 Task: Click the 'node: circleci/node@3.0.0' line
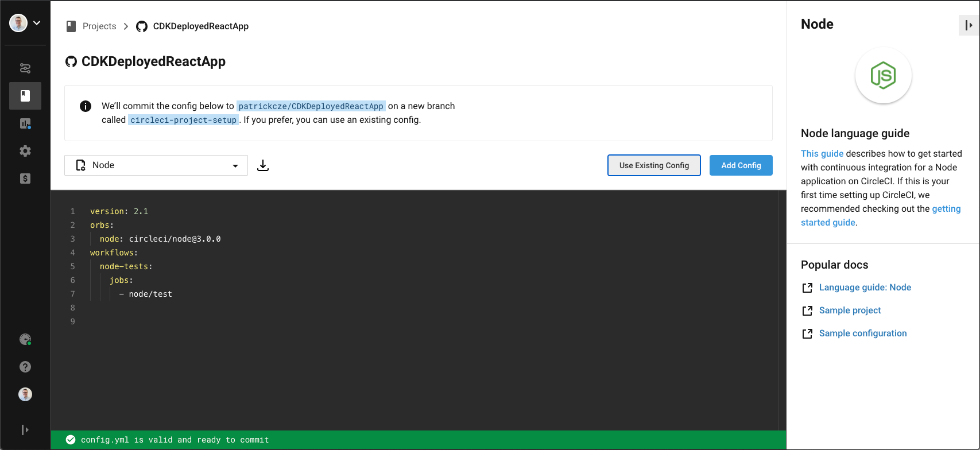pos(160,239)
